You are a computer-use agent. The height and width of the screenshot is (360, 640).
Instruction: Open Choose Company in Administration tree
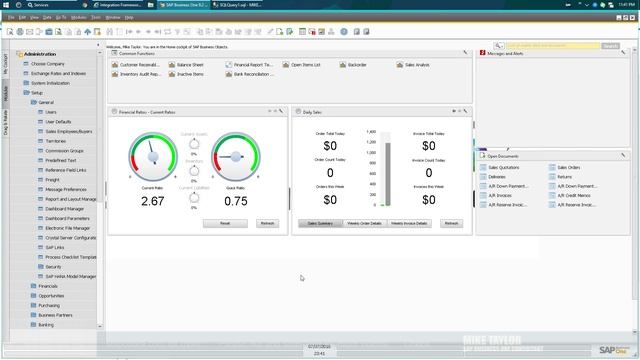pyautogui.click(x=48, y=64)
